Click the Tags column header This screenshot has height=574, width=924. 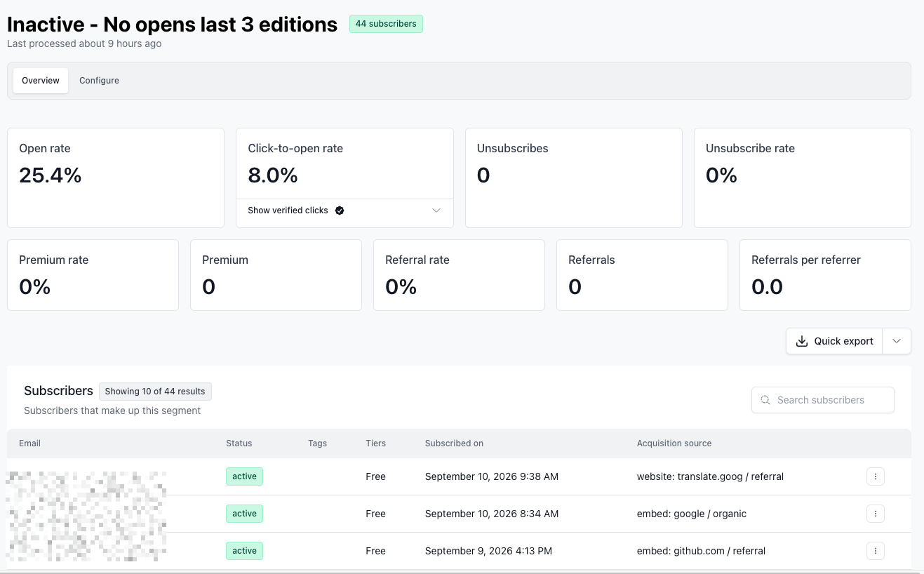pos(317,443)
